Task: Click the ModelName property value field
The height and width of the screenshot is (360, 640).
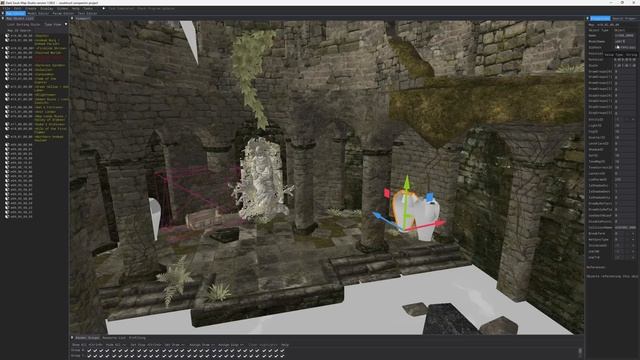Action: click(x=625, y=42)
